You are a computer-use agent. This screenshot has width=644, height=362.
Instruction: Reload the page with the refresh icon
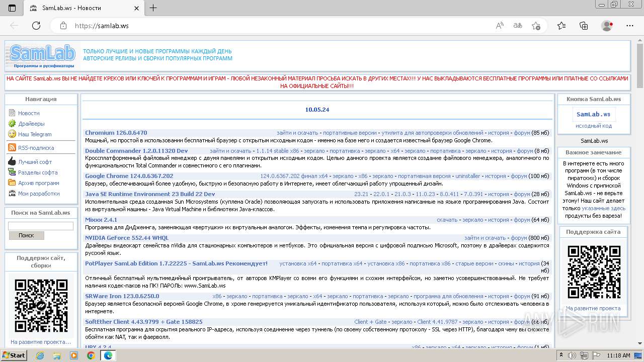pos(36,26)
